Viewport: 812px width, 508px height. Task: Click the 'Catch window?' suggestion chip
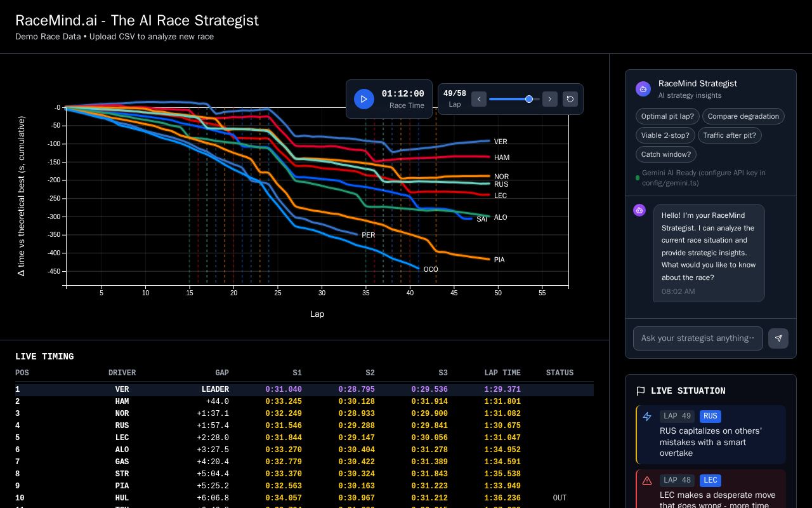point(666,154)
